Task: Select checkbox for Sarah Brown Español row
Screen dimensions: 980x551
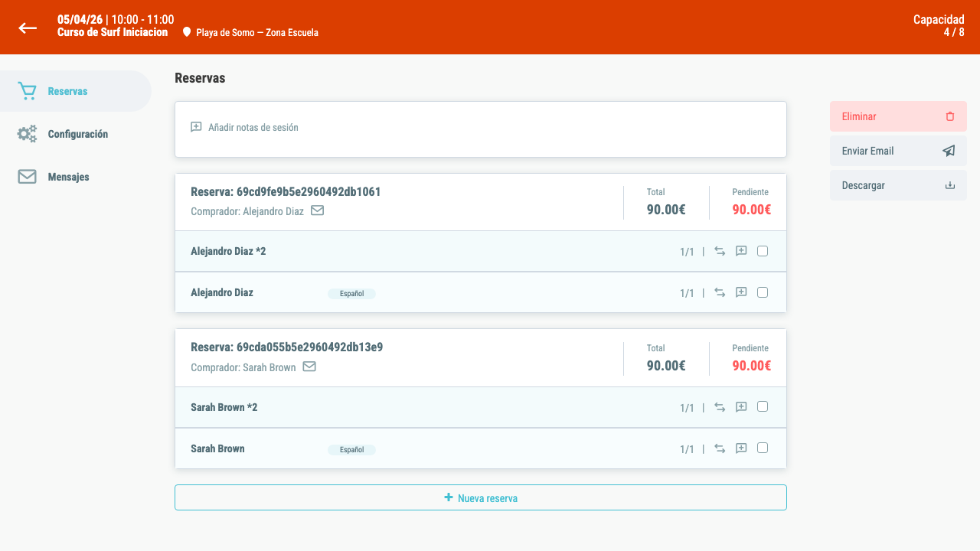Action: pyautogui.click(x=763, y=448)
